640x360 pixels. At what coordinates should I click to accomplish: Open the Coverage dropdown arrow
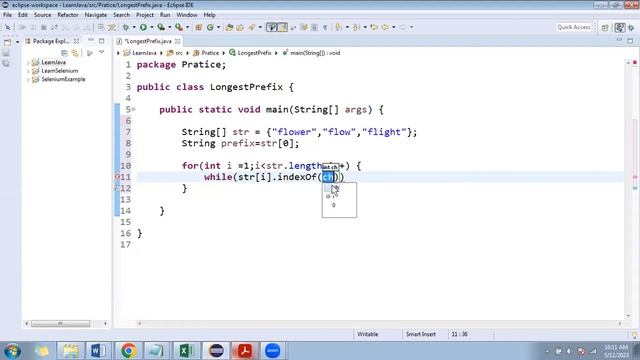point(170,27)
